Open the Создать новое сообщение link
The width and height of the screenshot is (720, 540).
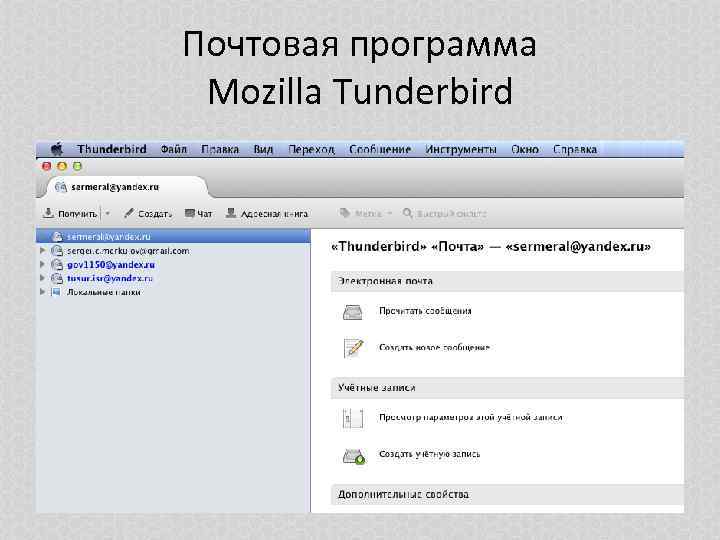click(434, 347)
